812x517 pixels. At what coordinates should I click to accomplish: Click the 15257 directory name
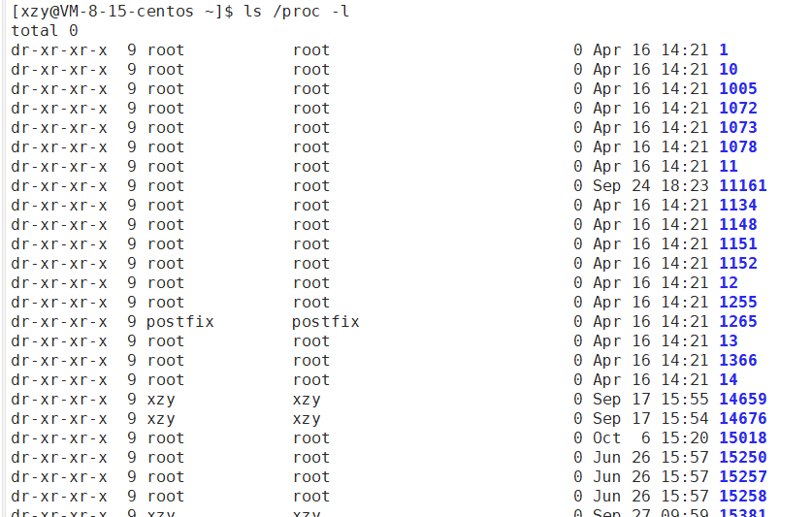[742, 476]
